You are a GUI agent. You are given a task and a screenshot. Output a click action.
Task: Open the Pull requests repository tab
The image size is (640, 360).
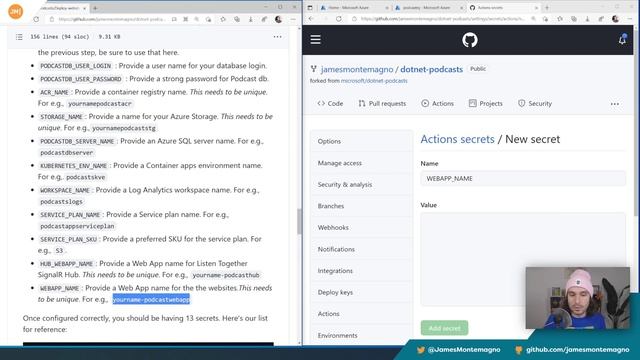point(382,104)
